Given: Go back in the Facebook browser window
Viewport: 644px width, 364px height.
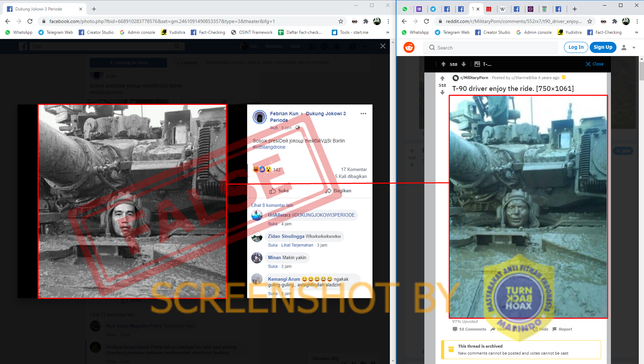Looking at the screenshot, I should 8,21.
